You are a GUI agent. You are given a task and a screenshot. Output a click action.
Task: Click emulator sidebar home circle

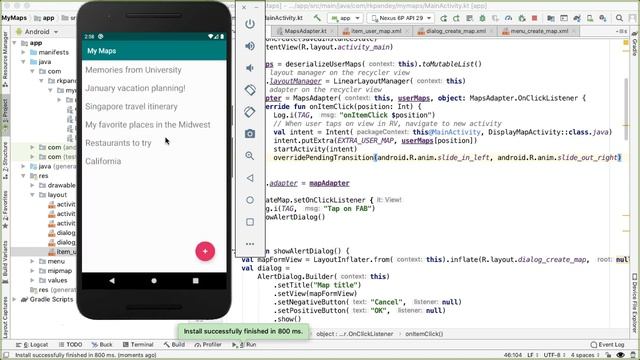tap(250, 200)
